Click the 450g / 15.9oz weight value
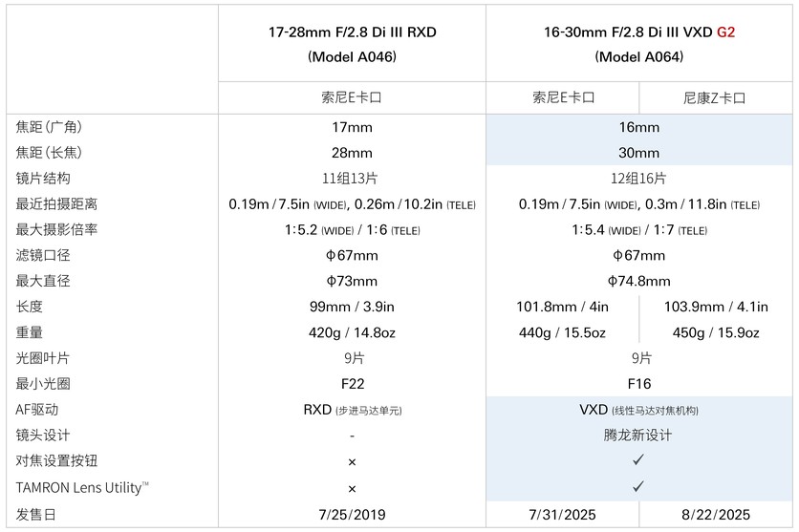 716,332
